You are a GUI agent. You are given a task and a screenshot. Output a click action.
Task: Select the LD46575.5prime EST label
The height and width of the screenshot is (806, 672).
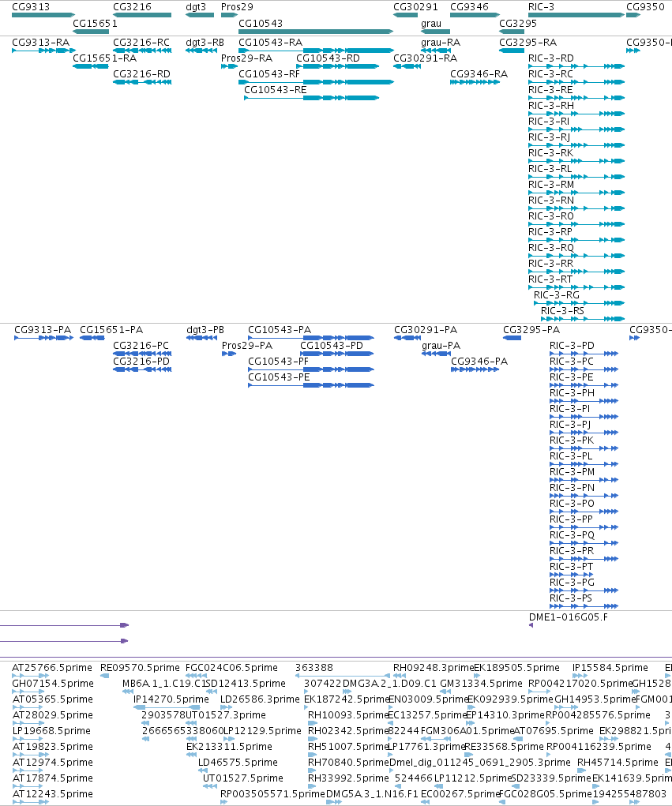[x=238, y=763]
